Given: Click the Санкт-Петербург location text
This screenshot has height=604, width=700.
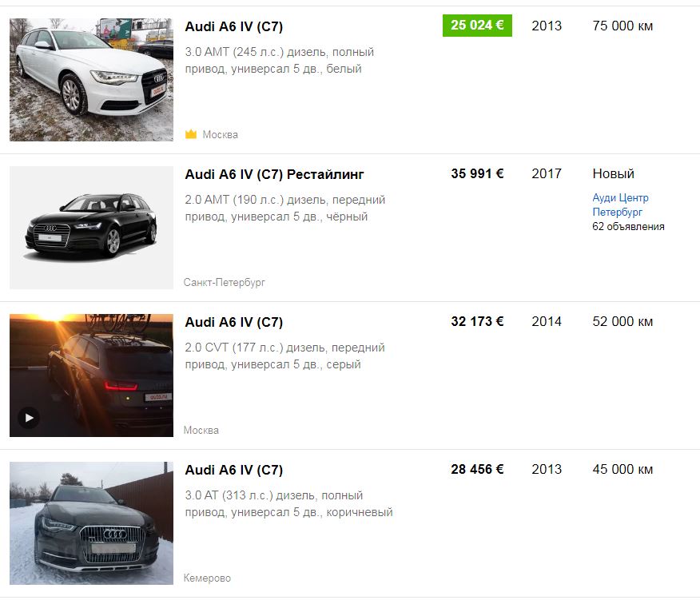Looking at the screenshot, I should click(224, 282).
